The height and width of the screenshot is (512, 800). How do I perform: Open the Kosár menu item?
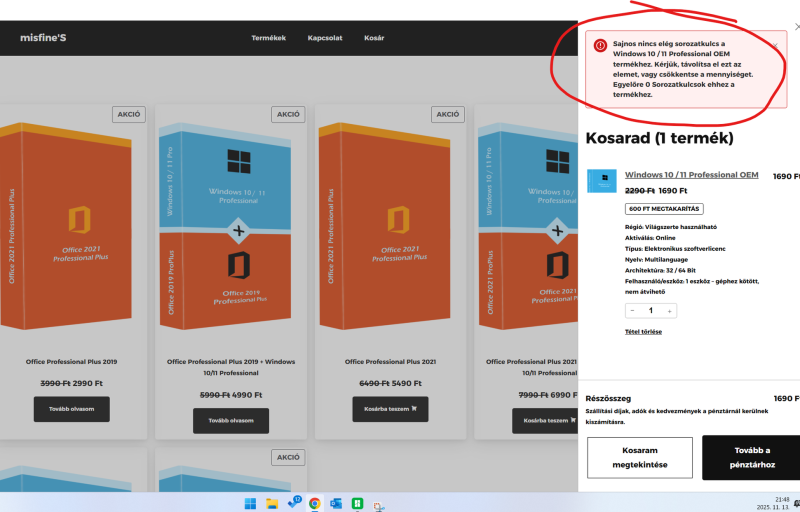click(374, 38)
